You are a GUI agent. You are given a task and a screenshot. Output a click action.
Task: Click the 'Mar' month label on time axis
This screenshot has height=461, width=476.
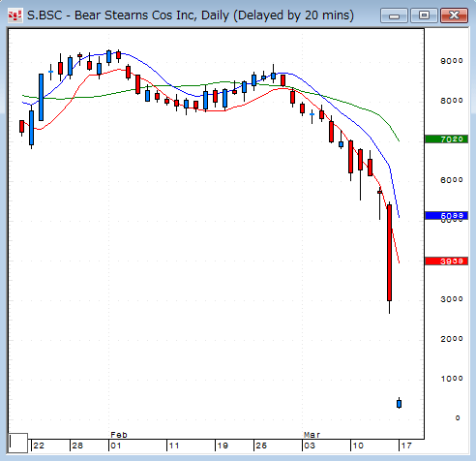(x=312, y=435)
